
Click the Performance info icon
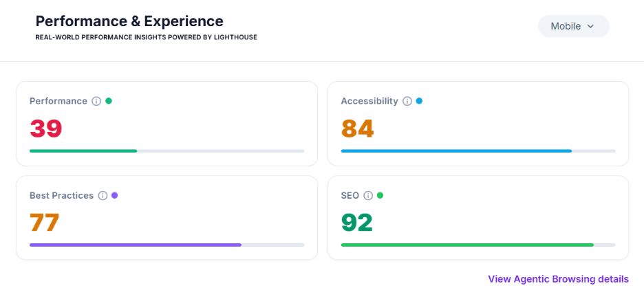[x=96, y=101]
